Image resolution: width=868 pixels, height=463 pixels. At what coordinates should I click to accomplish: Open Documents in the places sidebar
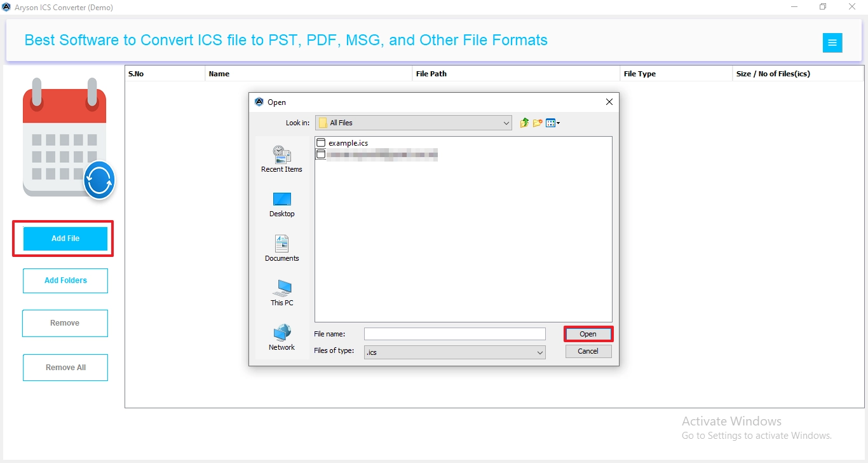[281, 249]
